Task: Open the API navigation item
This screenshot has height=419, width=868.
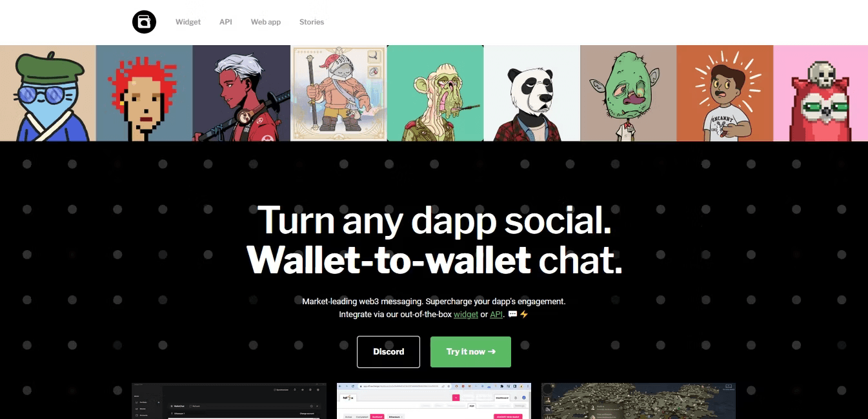Action: 225,22
